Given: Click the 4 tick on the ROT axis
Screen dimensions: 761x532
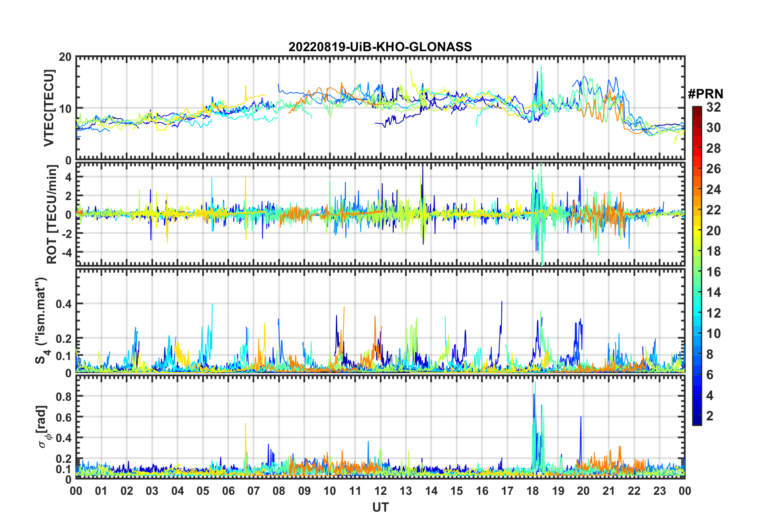Looking at the screenshot, I should coord(69,177).
